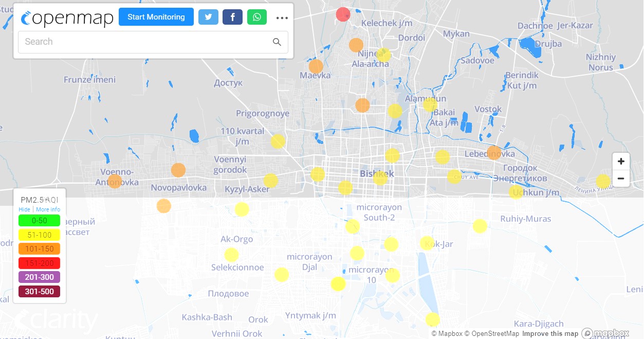
Task: Type in the Search field
Action: tap(144, 42)
